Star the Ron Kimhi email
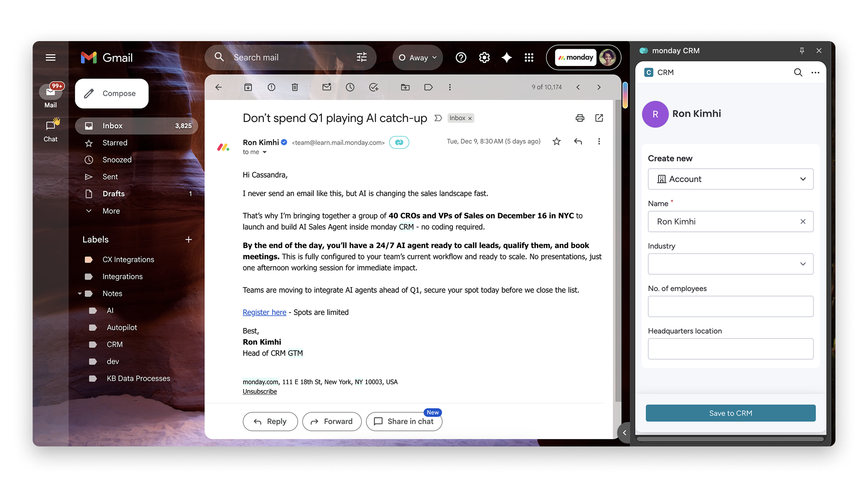The image size is (868, 488). [557, 141]
